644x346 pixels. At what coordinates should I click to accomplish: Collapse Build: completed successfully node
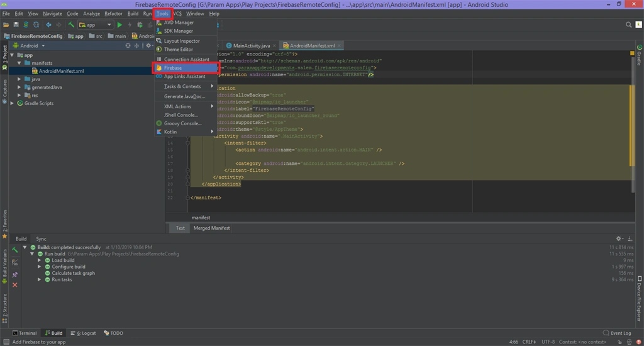coord(25,247)
